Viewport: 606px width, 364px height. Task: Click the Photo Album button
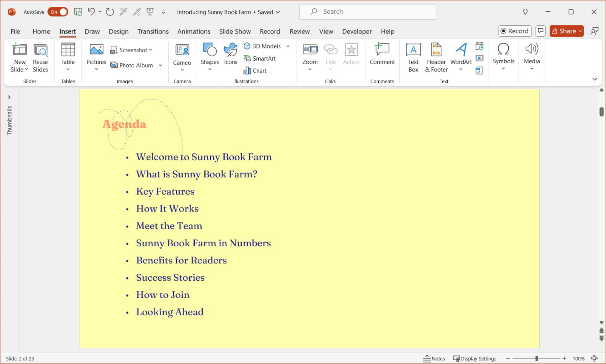(131, 65)
